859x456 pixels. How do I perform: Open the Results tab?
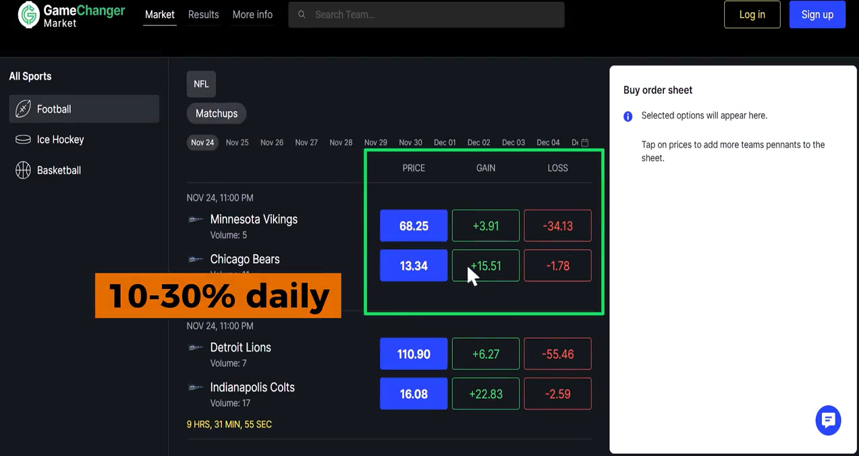[203, 15]
